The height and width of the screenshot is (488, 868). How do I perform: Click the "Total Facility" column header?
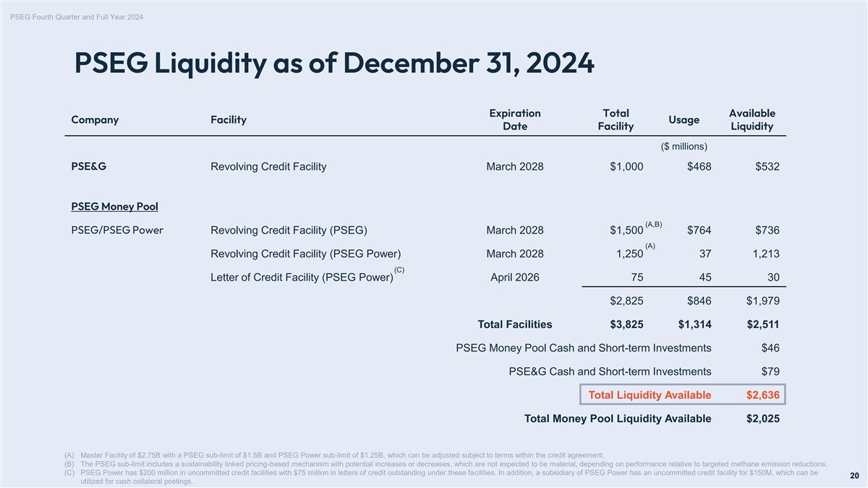coord(616,120)
